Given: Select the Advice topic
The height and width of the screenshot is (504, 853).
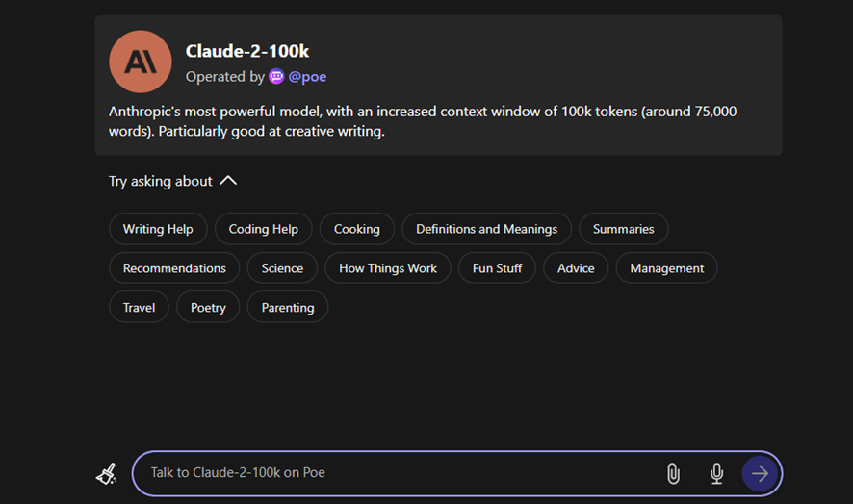Looking at the screenshot, I should pos(576,268).
